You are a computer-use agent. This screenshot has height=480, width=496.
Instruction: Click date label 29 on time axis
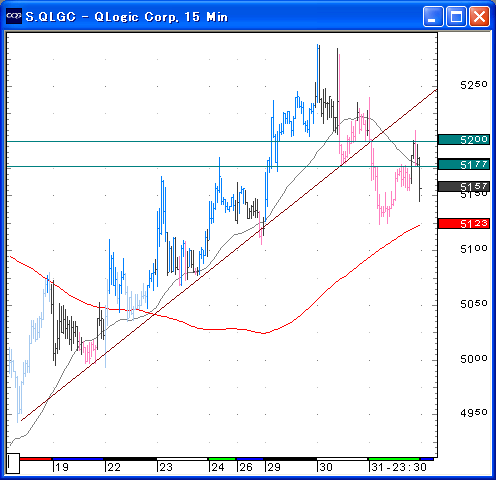click(274, 467)
